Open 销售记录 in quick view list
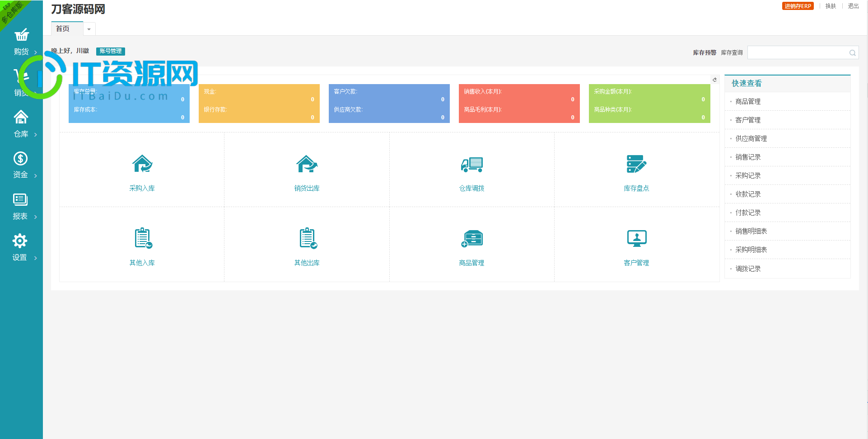The height and width of the screenshot is (439, 868). [748, 157]
